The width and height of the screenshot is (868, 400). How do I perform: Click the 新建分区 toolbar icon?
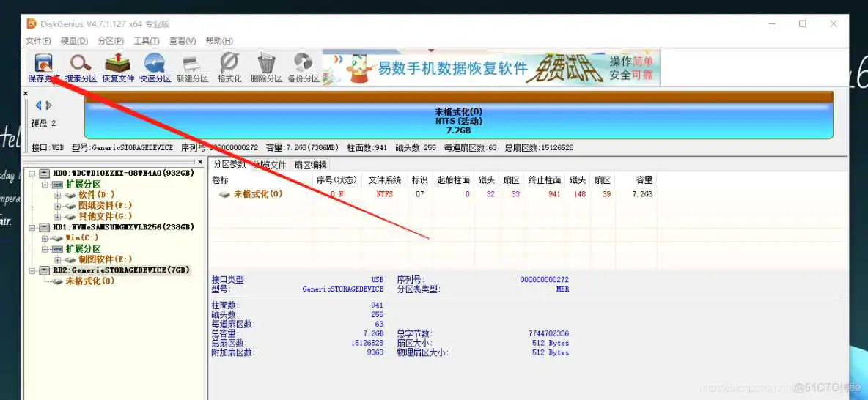pos(192,67)
